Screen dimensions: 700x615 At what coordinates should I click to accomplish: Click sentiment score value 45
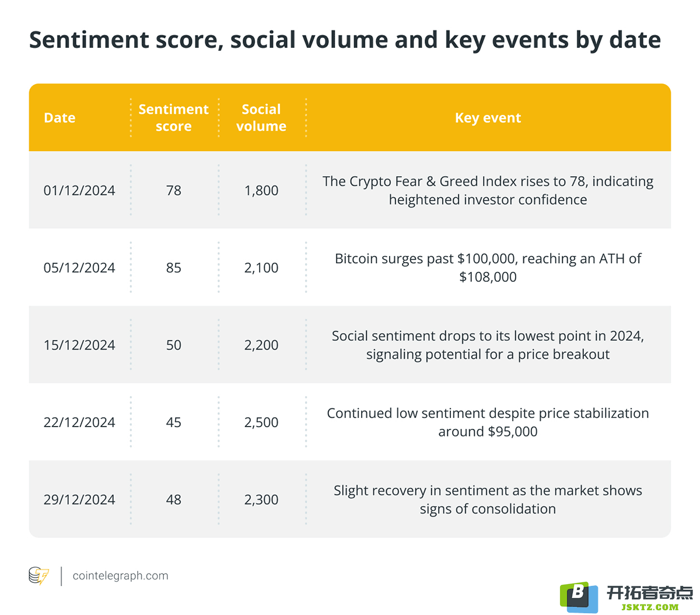pos(174,422)
